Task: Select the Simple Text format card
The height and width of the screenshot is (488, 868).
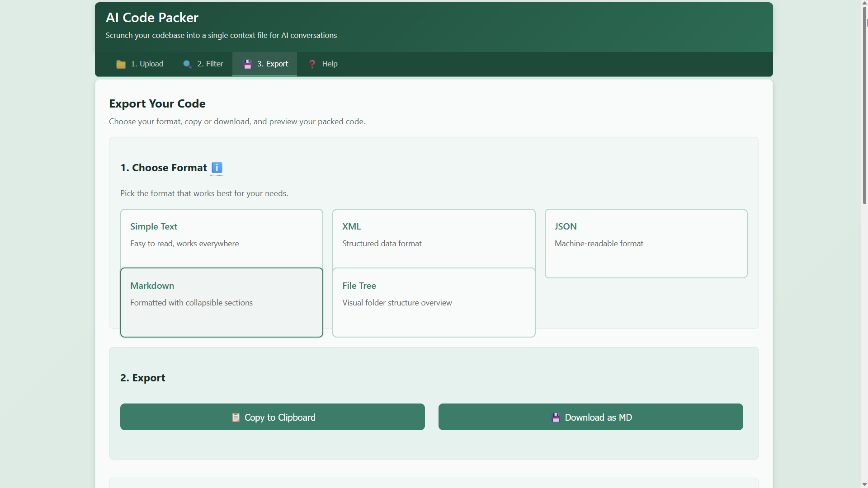Action: (222, 238)
